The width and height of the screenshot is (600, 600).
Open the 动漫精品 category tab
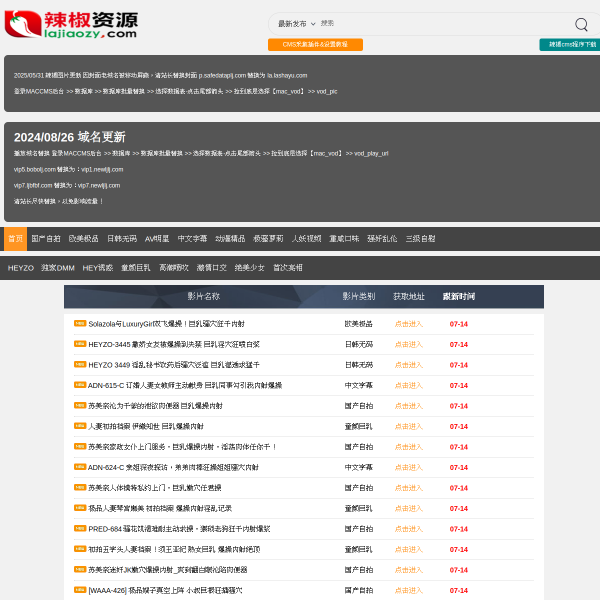coord(230,239)
